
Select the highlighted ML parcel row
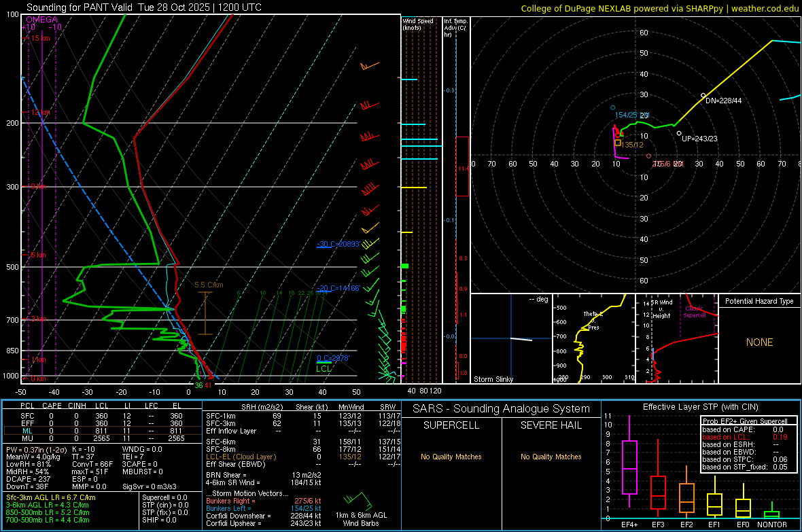pos(101,431)
